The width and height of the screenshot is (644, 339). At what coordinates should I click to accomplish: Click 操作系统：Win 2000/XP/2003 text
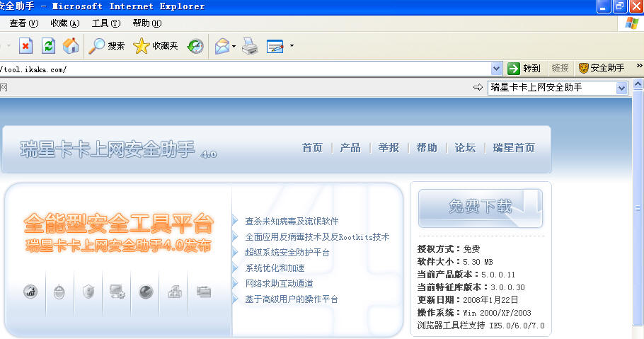(474, 313)
